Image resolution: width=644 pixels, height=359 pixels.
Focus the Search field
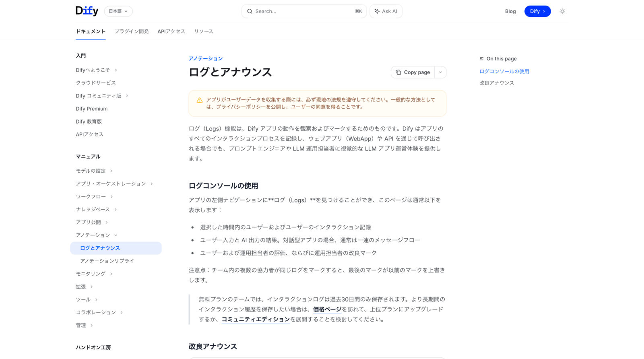(x=304, y=11)
